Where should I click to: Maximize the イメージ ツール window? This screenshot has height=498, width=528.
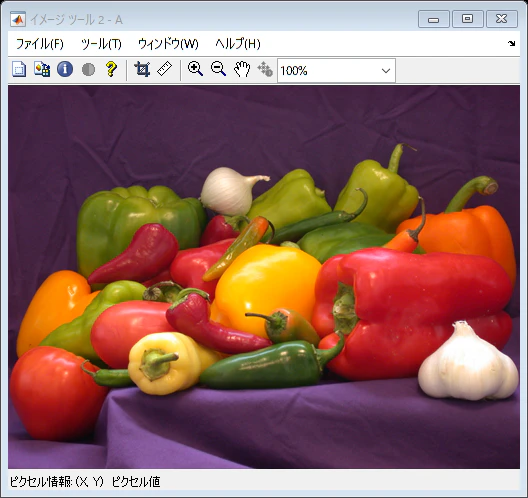(x=468, y=19)
